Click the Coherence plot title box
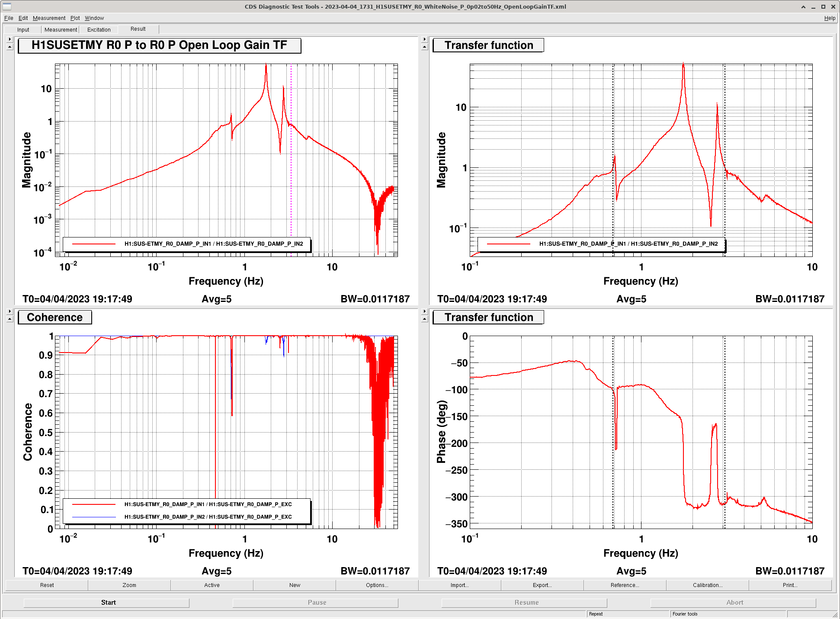840x619 pixels. coord(55,318)
